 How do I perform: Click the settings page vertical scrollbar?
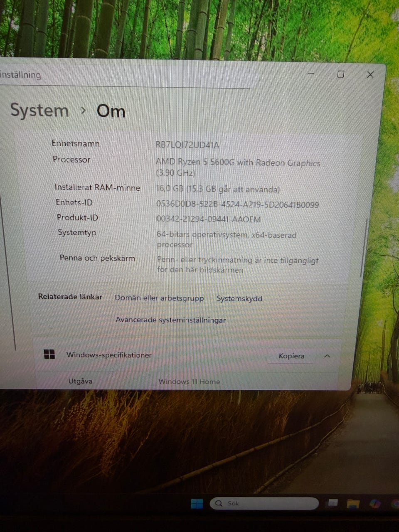click(365, 248)
